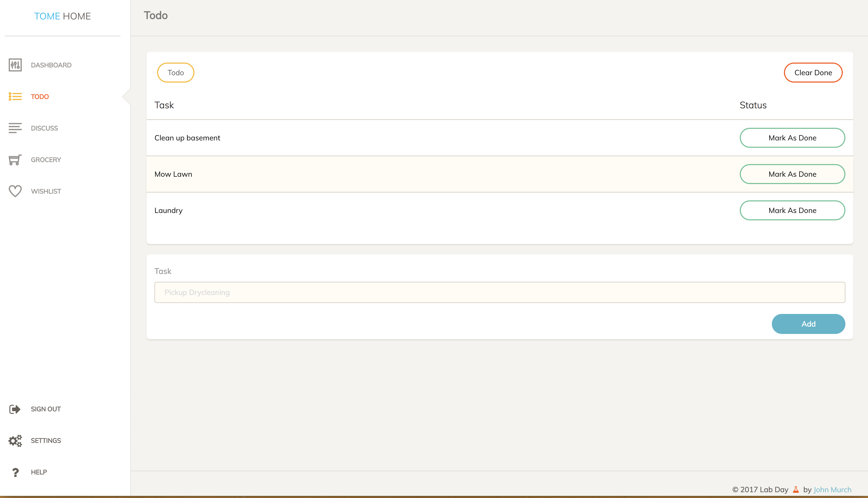Click the © 2017 Lab Day text
Screen dimensions: 868x498
click(760, 489)
